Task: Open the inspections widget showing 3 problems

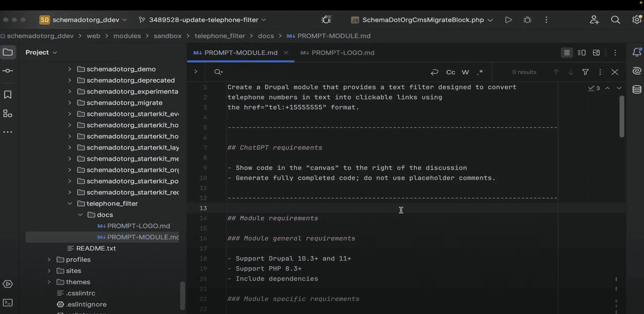Action: tap(594, 88)
